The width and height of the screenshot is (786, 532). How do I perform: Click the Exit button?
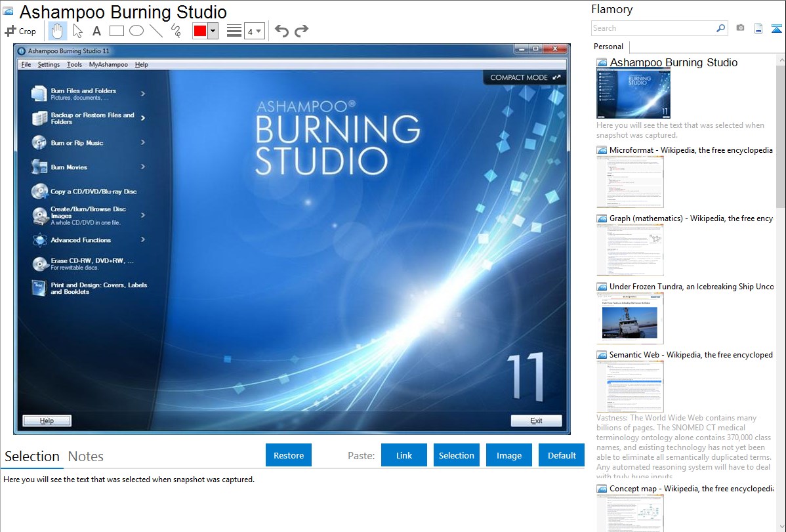point(536,420)
